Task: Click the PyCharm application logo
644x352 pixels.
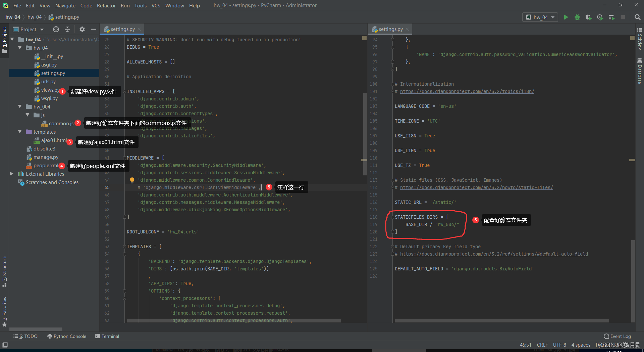Action: tap(6, 5)
